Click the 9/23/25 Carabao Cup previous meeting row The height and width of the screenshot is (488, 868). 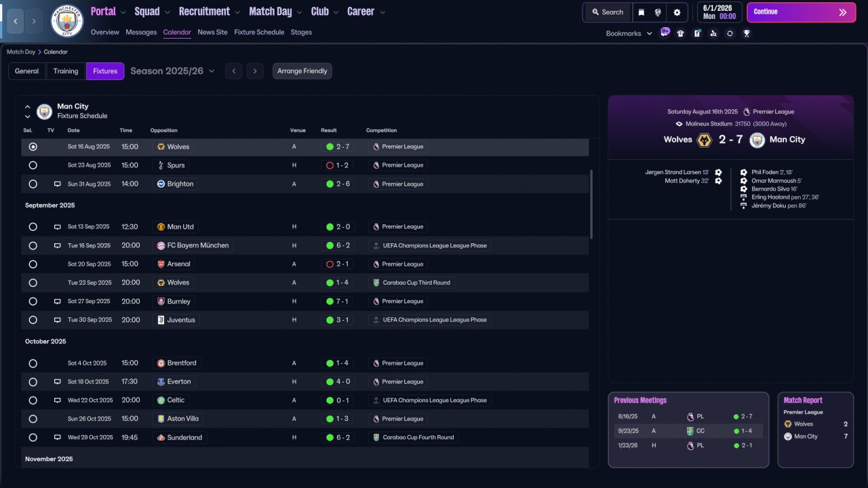[x=688, y=431]
